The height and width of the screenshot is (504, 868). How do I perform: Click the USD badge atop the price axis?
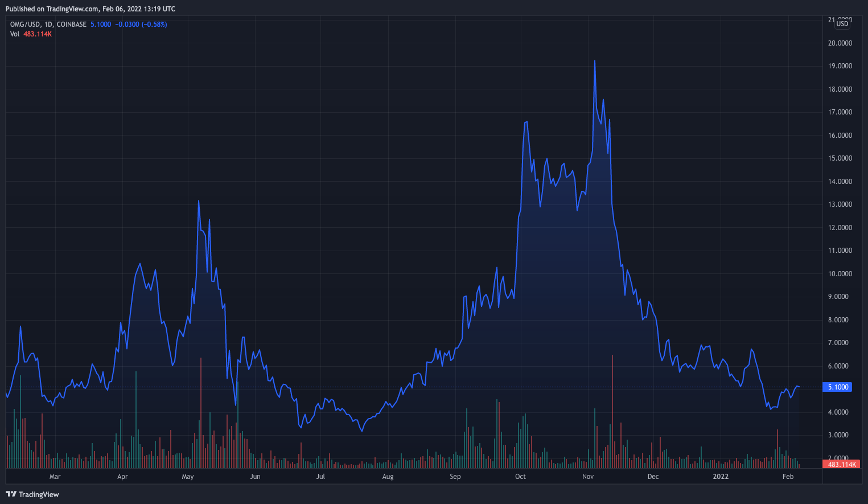pyautogui.click(x=841, y=23)
